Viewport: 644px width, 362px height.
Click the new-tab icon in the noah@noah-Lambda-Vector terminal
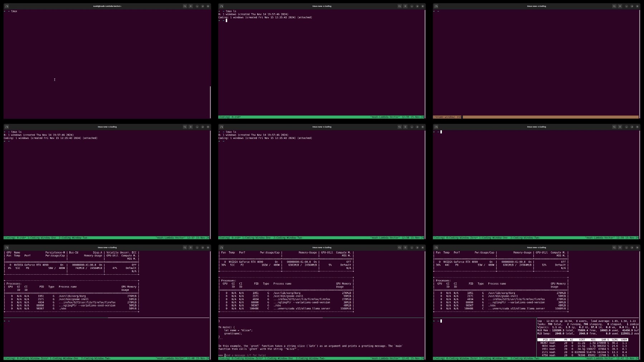click(x=7, y=6)
